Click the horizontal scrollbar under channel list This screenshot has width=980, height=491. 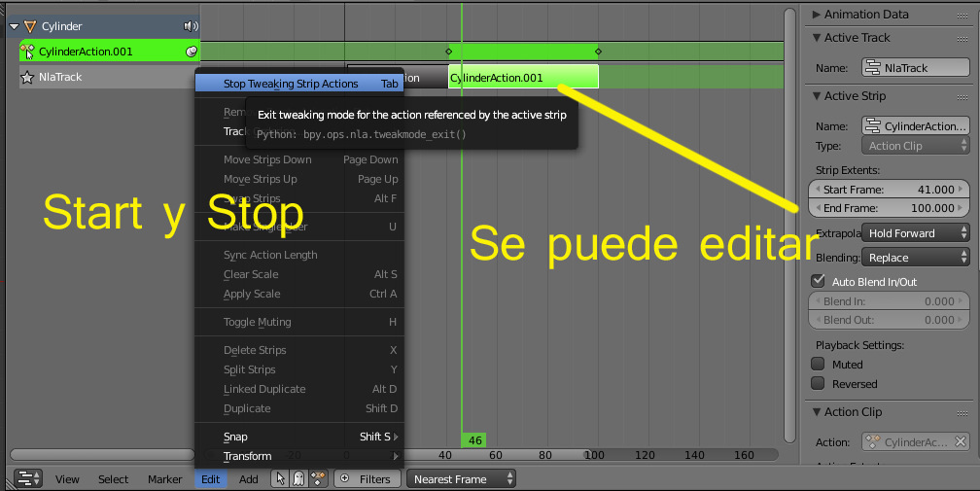(x=102, y=455)
